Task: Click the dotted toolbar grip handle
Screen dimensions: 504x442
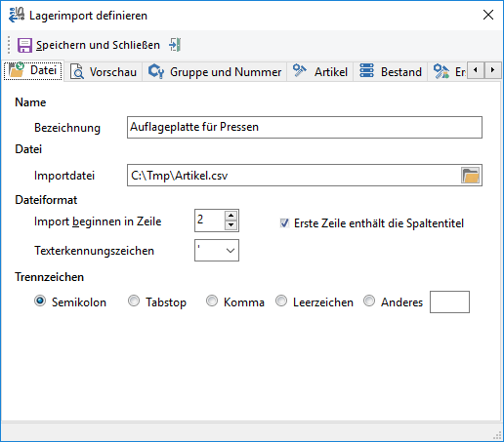Action: (x=9, y=45)
